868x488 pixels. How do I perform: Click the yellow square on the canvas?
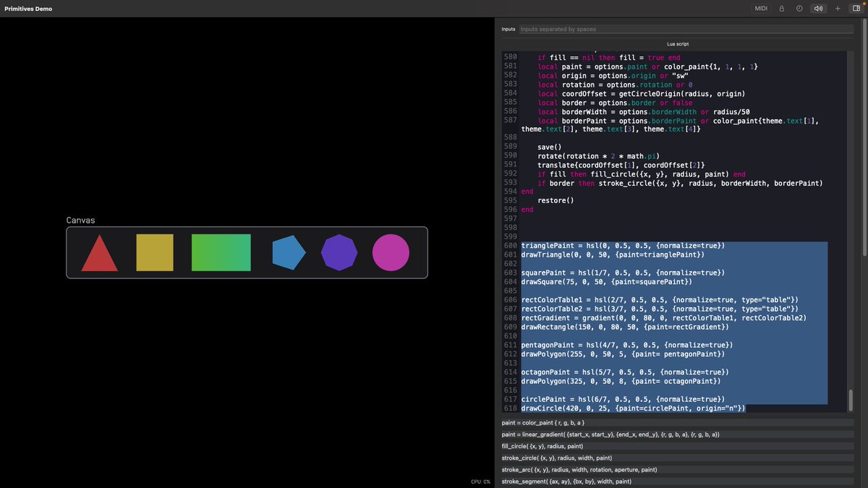tap(155, 253)
